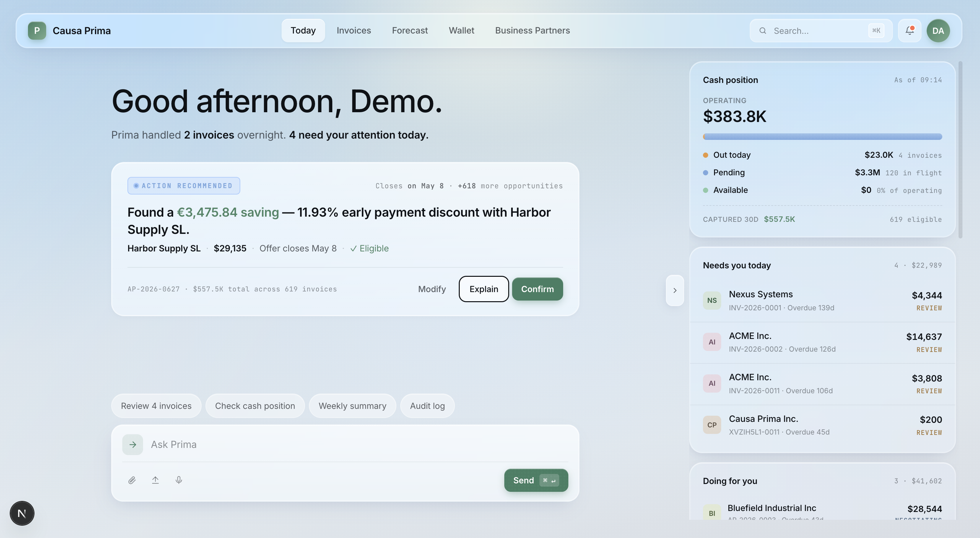Click the AI avatar on the INV-2026-0002 row
This screenshot has height=538, width=980.
point(712,342)
